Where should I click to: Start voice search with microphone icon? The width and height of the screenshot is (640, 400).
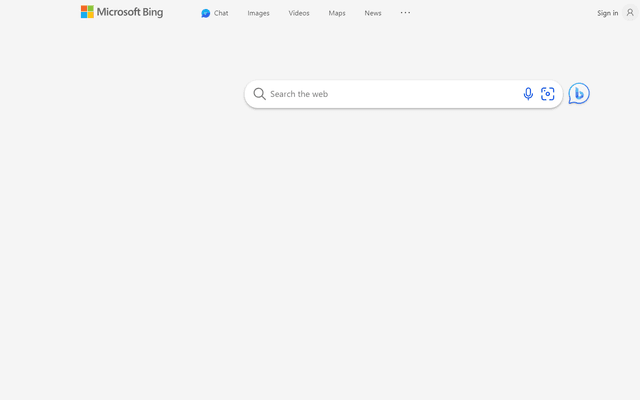tap(528, 94)
